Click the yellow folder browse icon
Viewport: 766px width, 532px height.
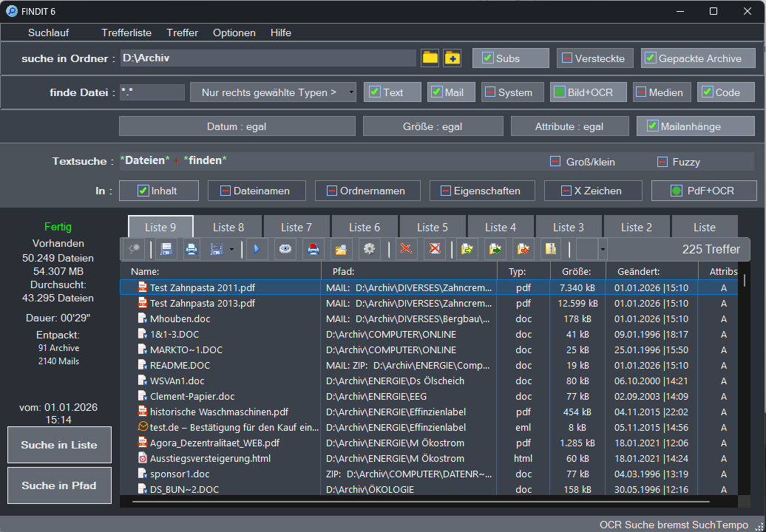click(x=430, y=58)
